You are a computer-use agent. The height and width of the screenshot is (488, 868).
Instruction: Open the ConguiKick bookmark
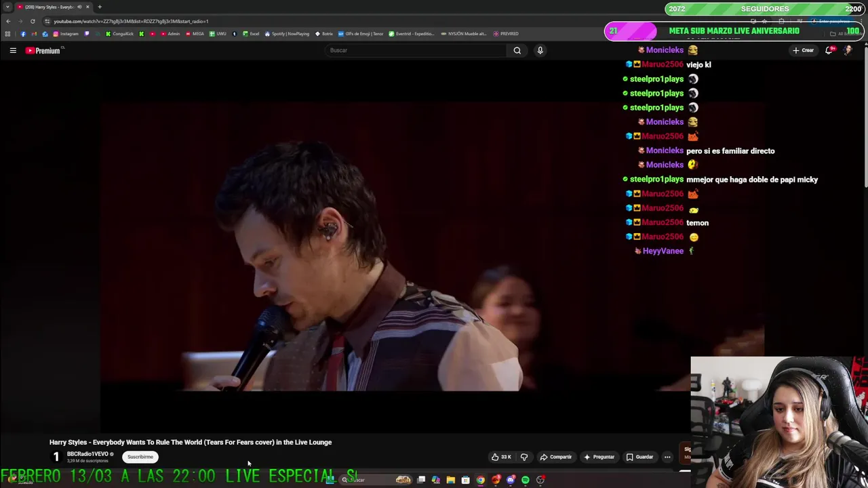119,34
